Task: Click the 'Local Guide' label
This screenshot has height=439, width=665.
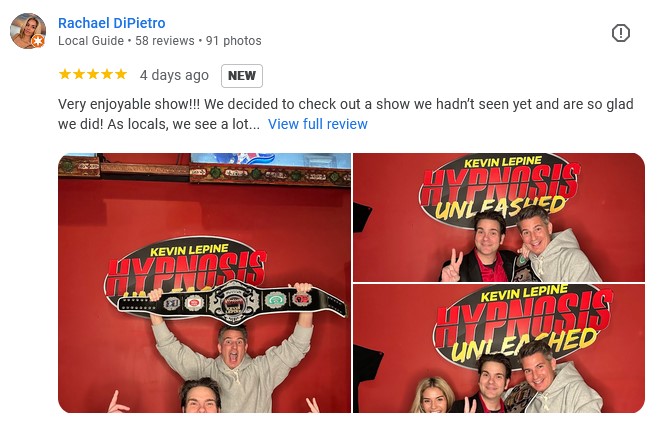Action: coord(91,41)
